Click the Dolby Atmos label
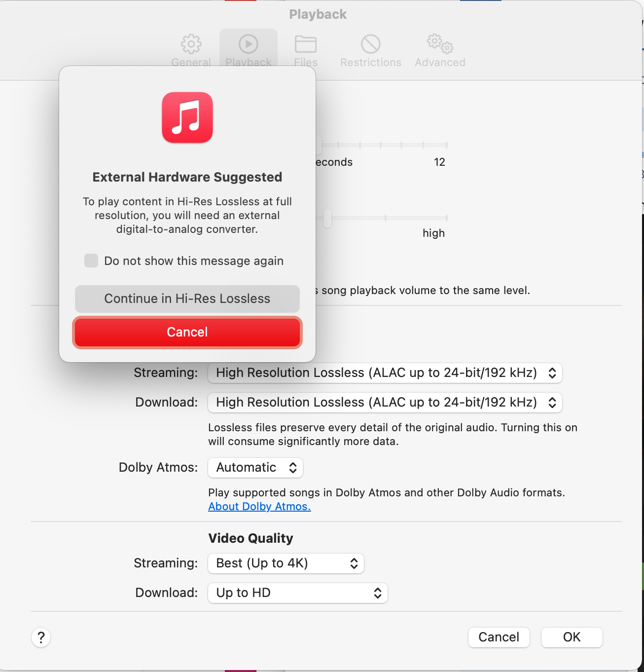The height and width of the screenshot is (672, 644). click(158, 467)
